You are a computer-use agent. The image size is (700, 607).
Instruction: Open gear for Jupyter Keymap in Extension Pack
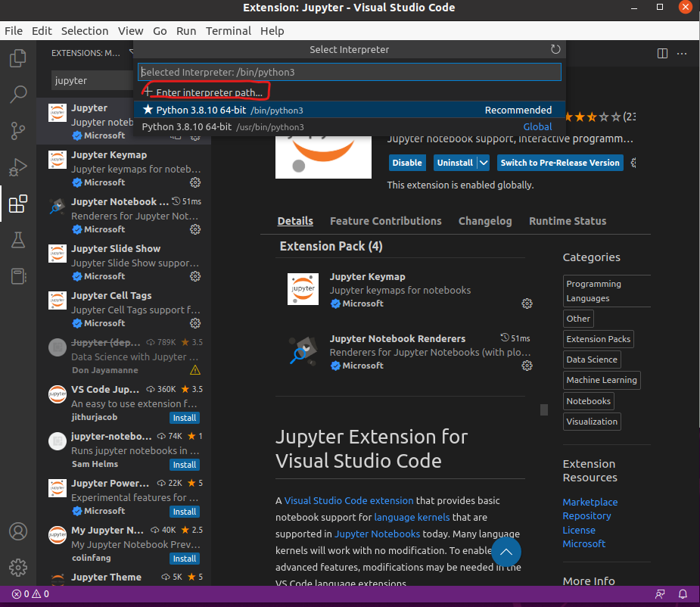pos(527,303)
